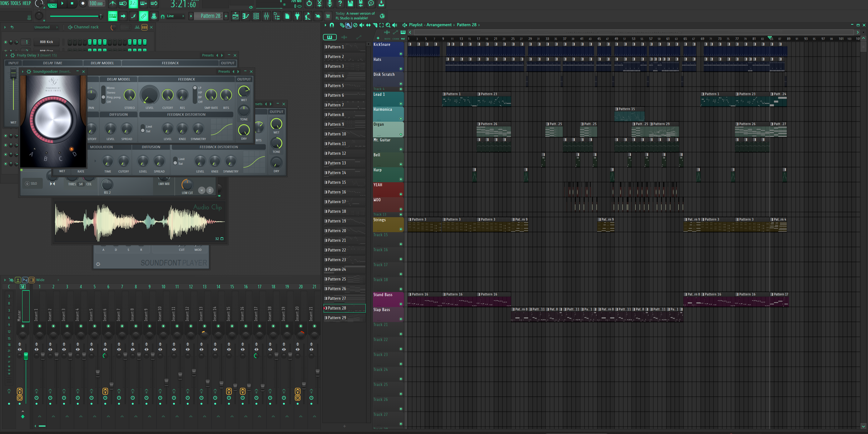The image size is (868, 434).
Task: Switch picker to the audio clips tab
Action: pyautogui.click(x=344, y=37)
